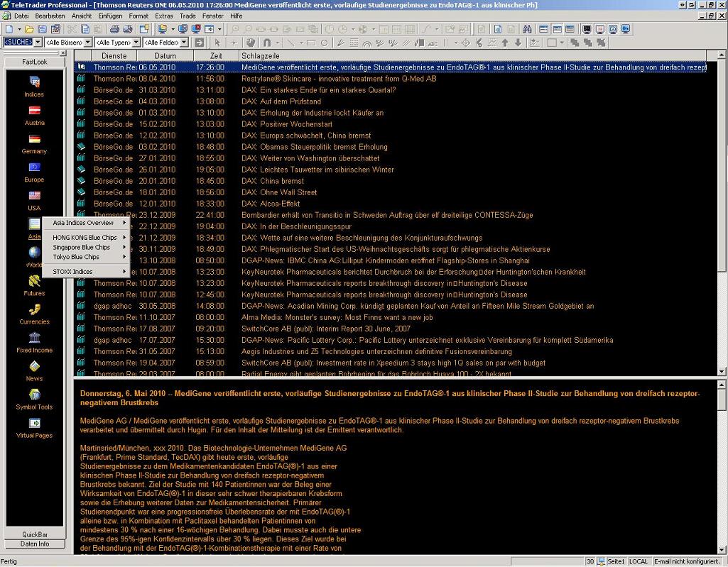Click the save diskette toolbar icon

(x=42, y=29)
